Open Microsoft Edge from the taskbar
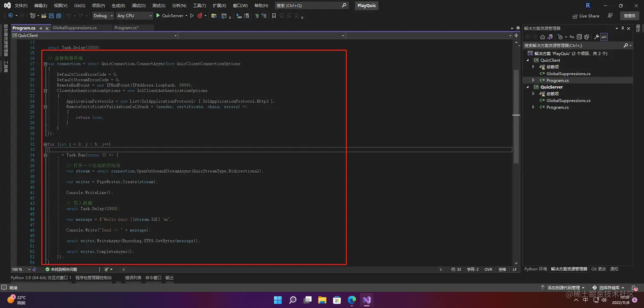644x308 pixels. click(352, 300)
